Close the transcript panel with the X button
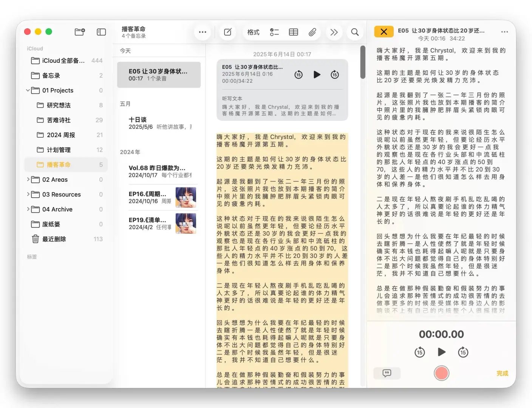The width and height of the screenshot is (532, 408). (x=384, y=31)
